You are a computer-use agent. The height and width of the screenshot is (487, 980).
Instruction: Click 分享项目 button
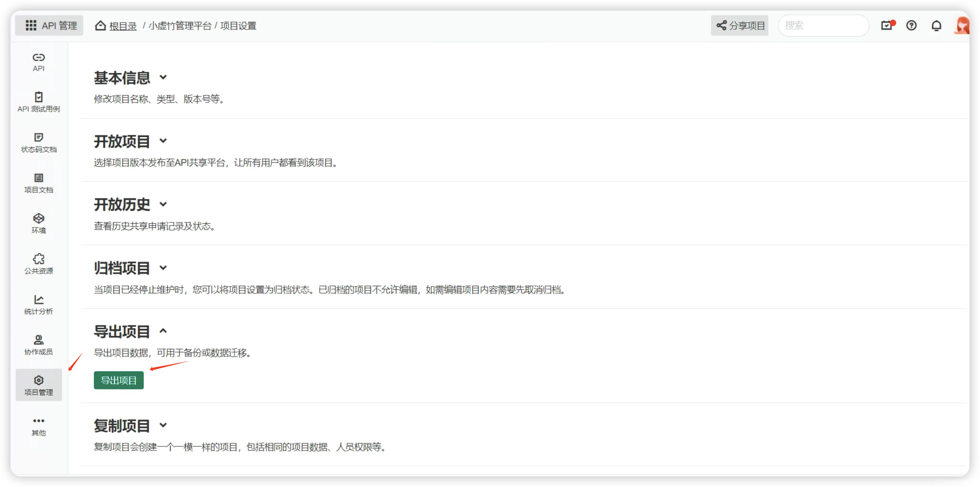739,25
